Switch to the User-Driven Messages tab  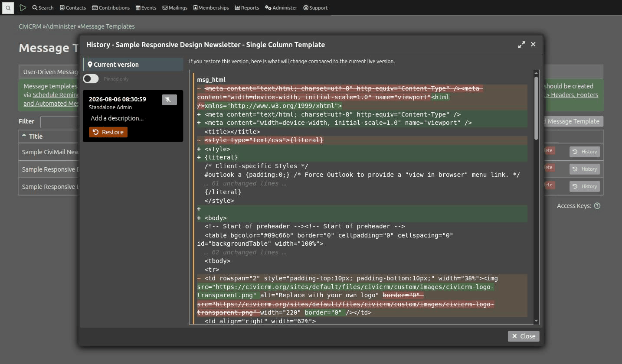(x=50, y=72)
